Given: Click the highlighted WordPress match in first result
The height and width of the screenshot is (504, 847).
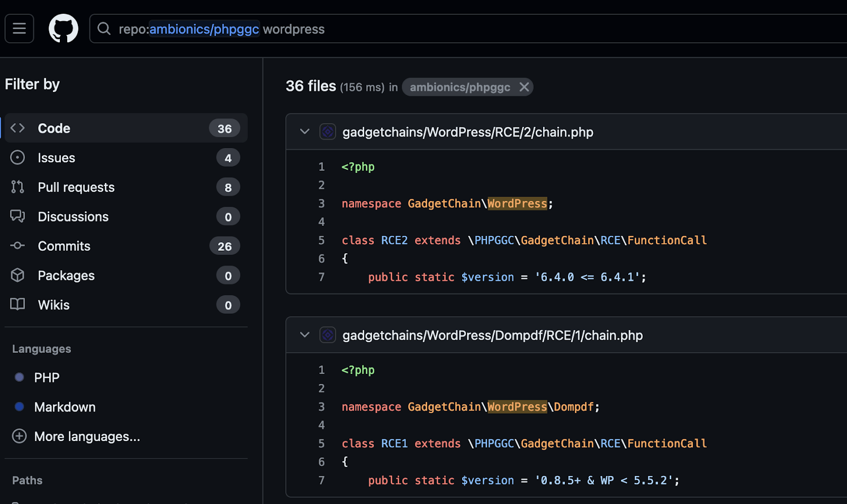Looking at the screenshot, I should coord(517,204).
